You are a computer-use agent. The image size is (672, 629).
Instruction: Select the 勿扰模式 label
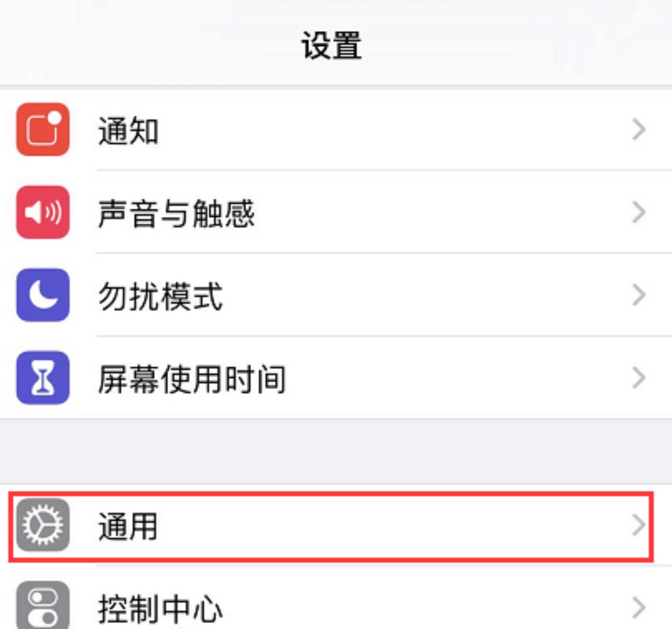click(160, 296)
